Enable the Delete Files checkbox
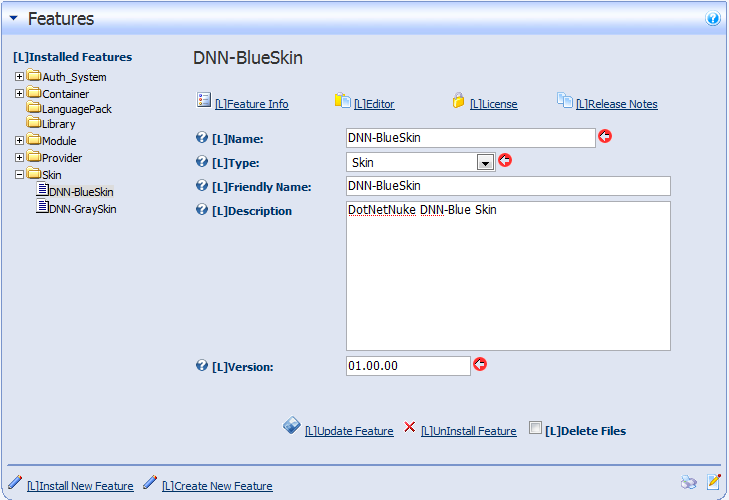 click(535, 427)
